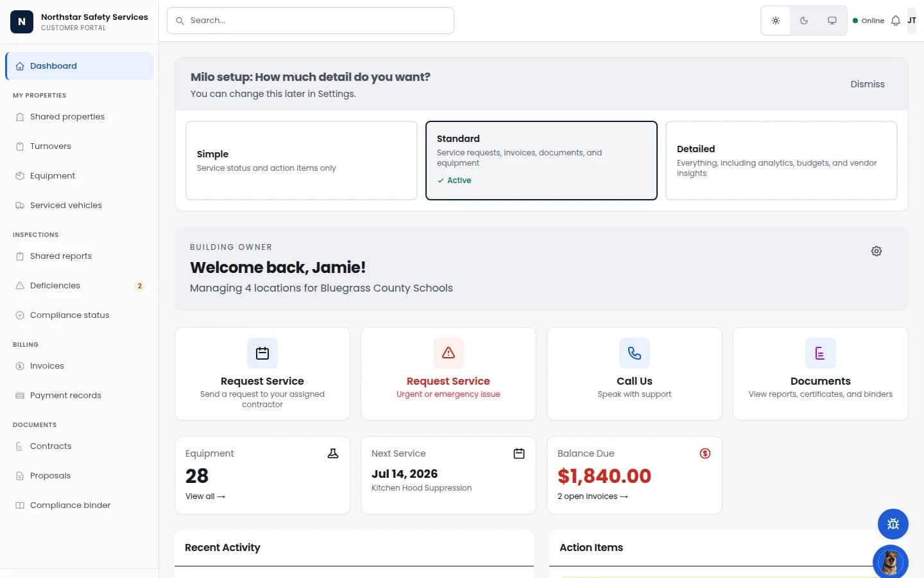
Task: Dismiss the Milo setup banner
Action: click(868, 84)
